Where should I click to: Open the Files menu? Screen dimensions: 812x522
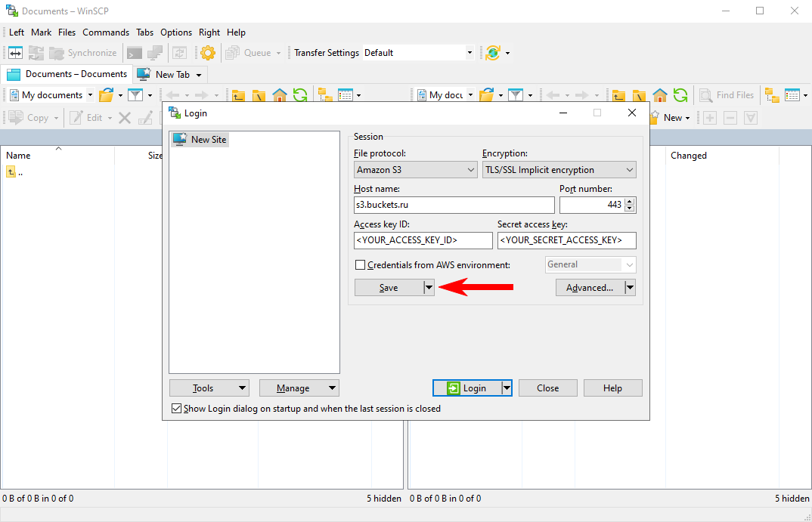click(x=67, y=32)
